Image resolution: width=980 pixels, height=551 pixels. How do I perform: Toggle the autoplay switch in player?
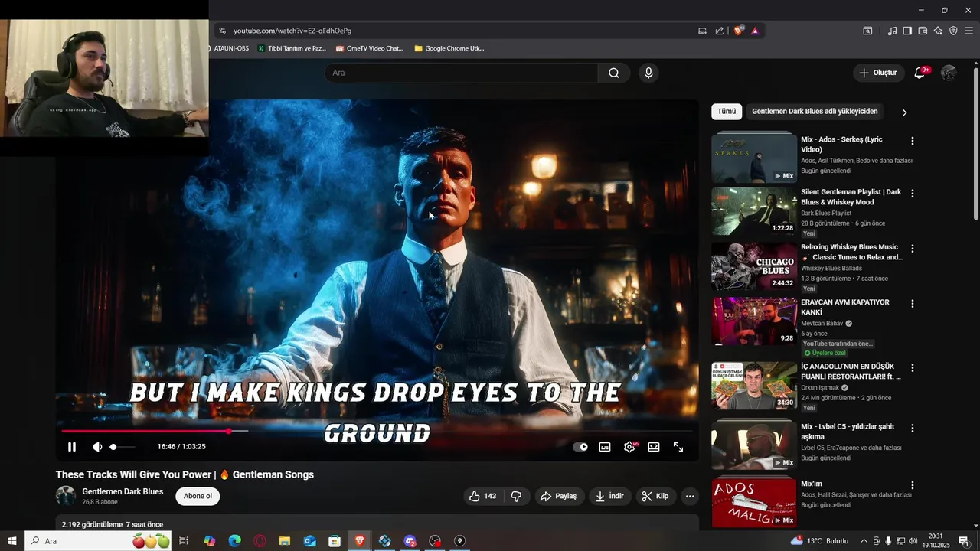coord(580,447)
